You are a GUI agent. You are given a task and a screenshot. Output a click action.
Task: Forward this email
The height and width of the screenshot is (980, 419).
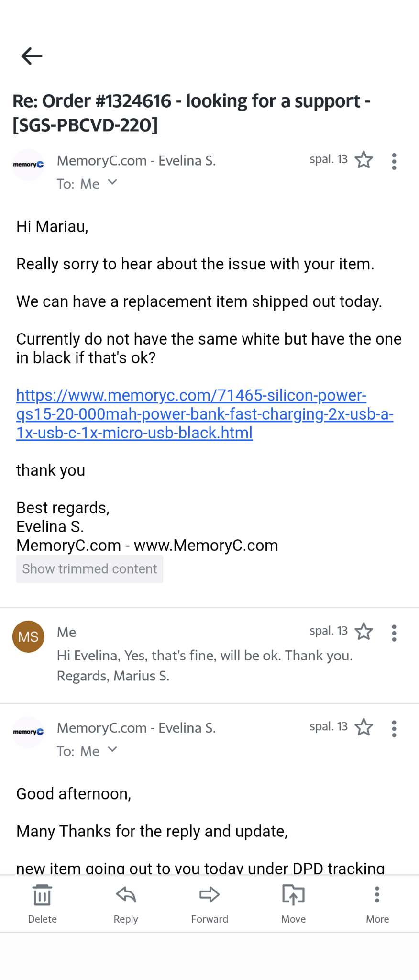coord(209,903)
